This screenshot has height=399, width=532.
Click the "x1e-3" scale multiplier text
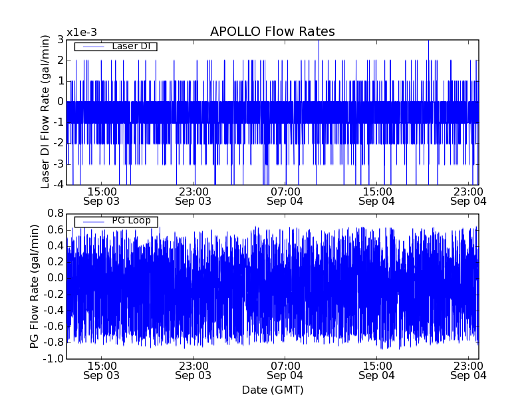pyautogui.click(x=82, y=33)
